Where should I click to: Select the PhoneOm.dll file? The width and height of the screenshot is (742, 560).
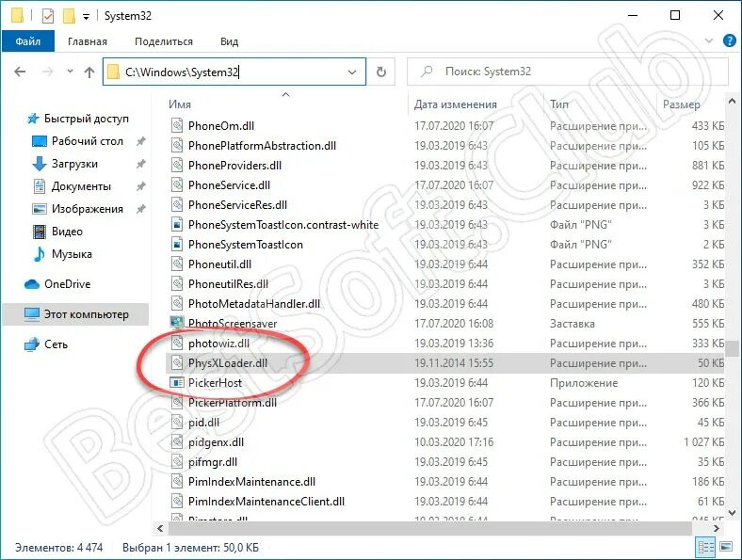point(221,126)
